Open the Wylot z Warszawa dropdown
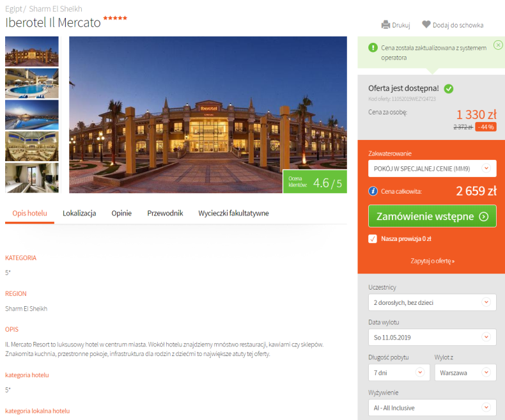Image resolution: width=505 pixels, height=420 pixels. click(x=465, y=373)
